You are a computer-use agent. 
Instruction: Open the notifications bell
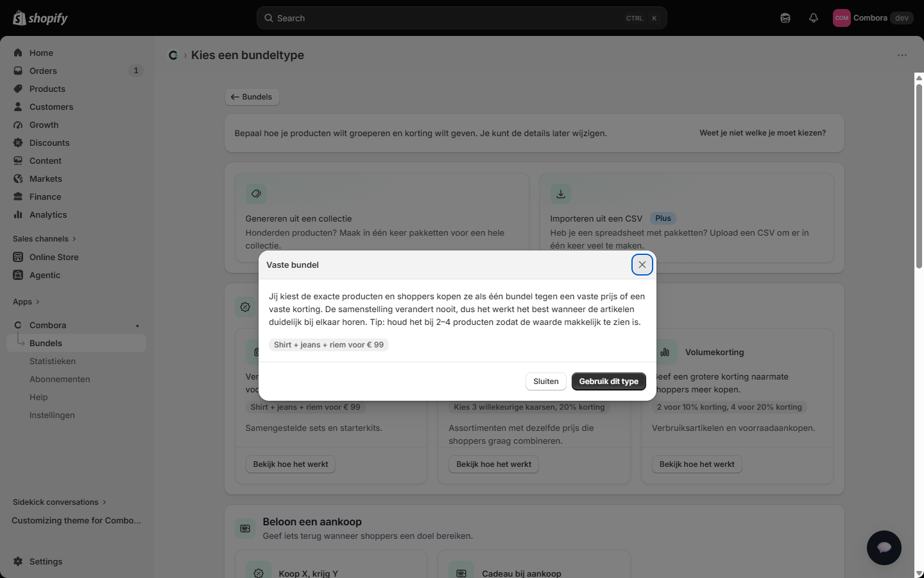[814, 18]
